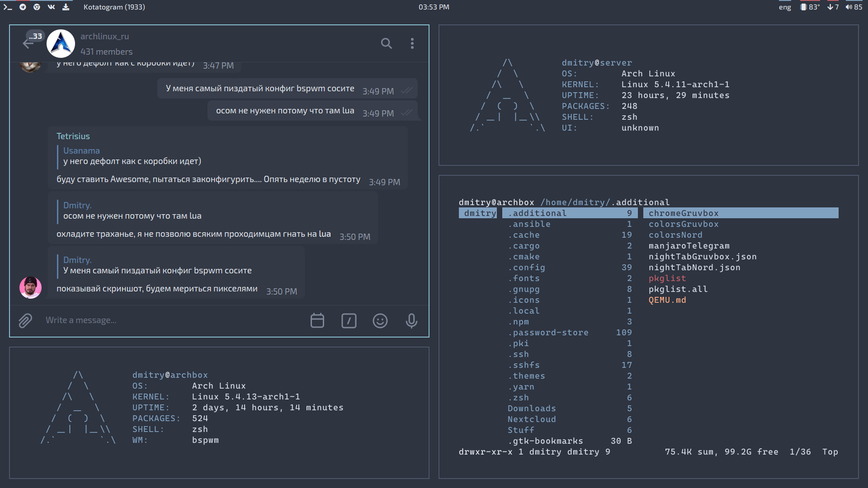The width and height of the screenshot is (868, 488).
Task: Select .pki directory in ranger
Action: (570, 343)
